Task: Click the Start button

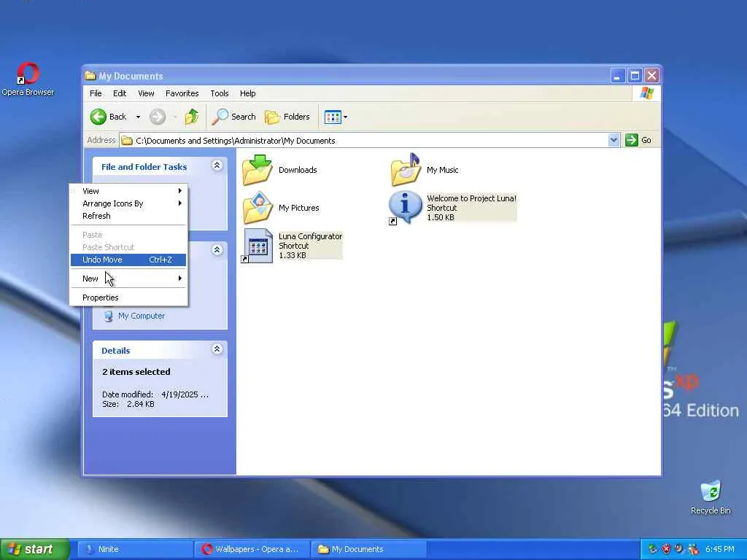Action: pos(34,549)
